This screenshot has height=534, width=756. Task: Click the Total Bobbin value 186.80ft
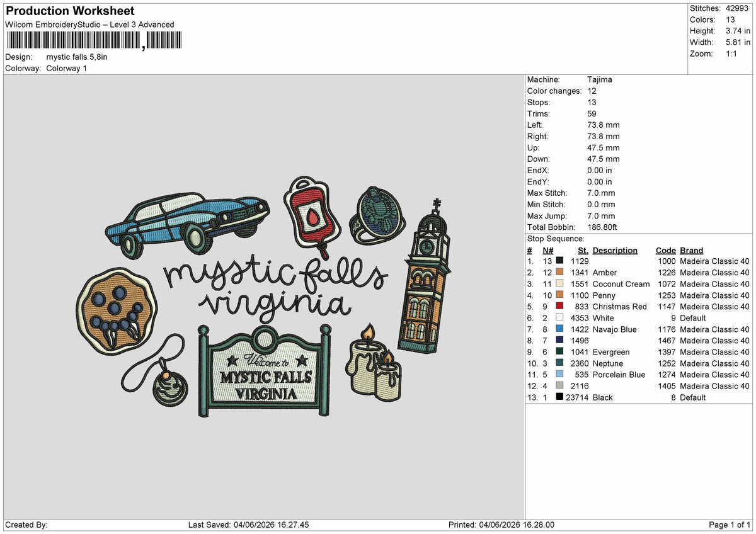pyautogui.click(x=605, y=227)
